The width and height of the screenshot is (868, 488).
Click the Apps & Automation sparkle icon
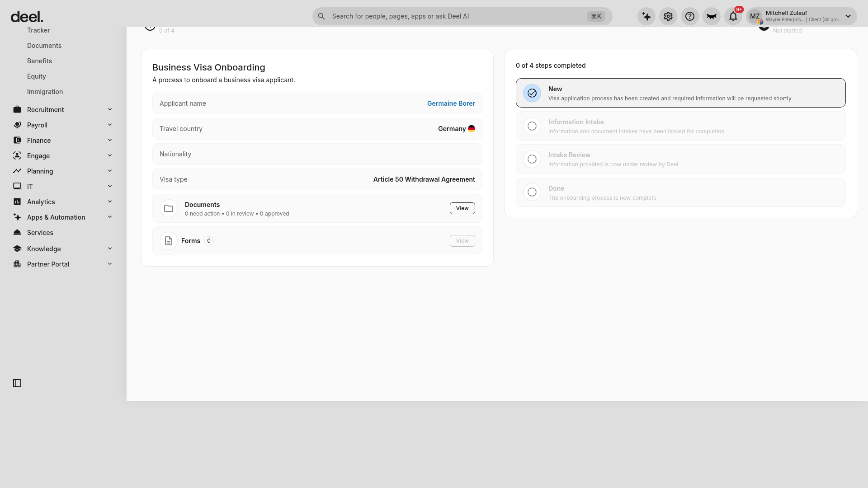click(x=17, y=217)
